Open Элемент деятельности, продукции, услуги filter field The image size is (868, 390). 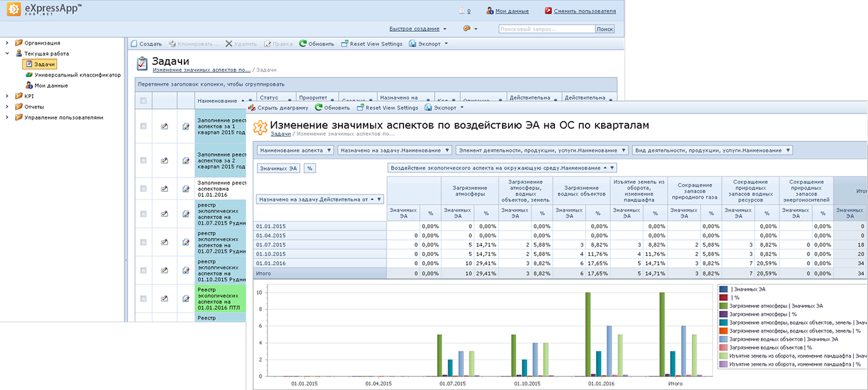pos(541,150)
